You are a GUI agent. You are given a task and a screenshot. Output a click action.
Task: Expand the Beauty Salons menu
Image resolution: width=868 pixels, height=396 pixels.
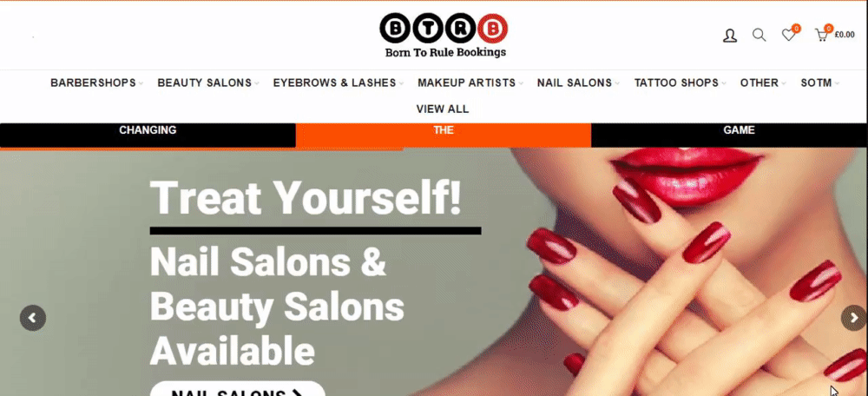click(208, 83)
